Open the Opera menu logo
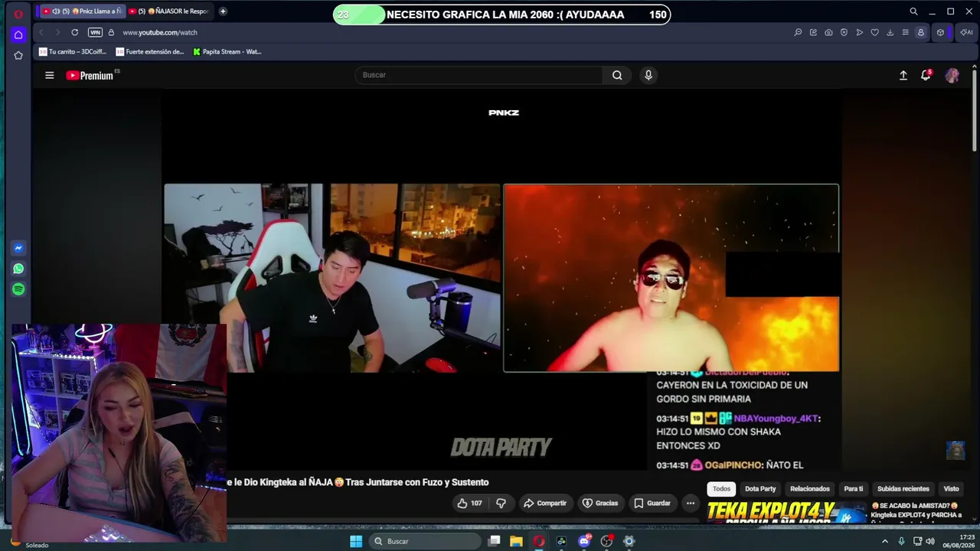980x551 pixels. [x=18, y=14]
